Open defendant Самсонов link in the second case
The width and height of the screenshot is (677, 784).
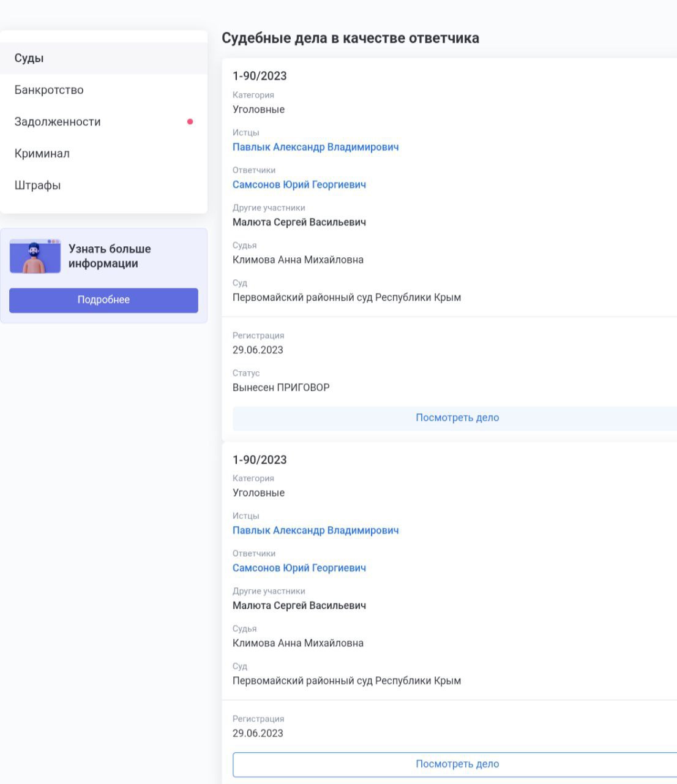point(299,568)
